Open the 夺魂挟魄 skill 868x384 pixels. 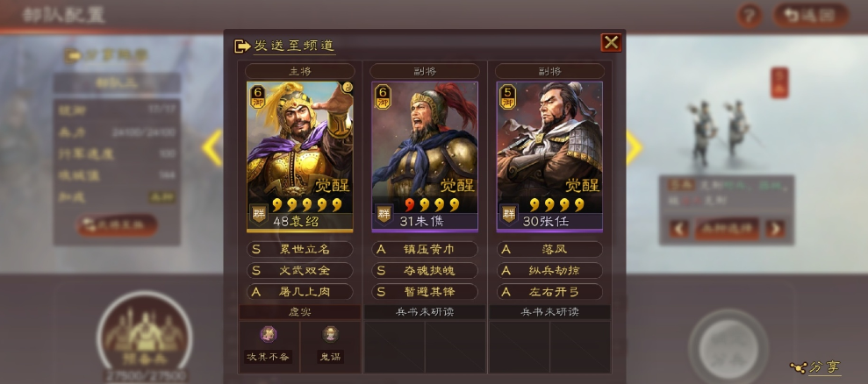425,270
